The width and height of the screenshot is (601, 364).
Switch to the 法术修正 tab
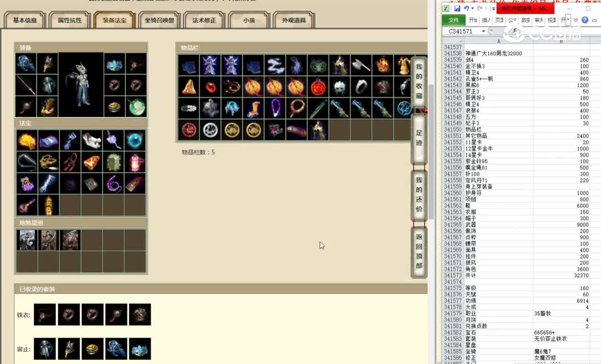click(204, 20)
